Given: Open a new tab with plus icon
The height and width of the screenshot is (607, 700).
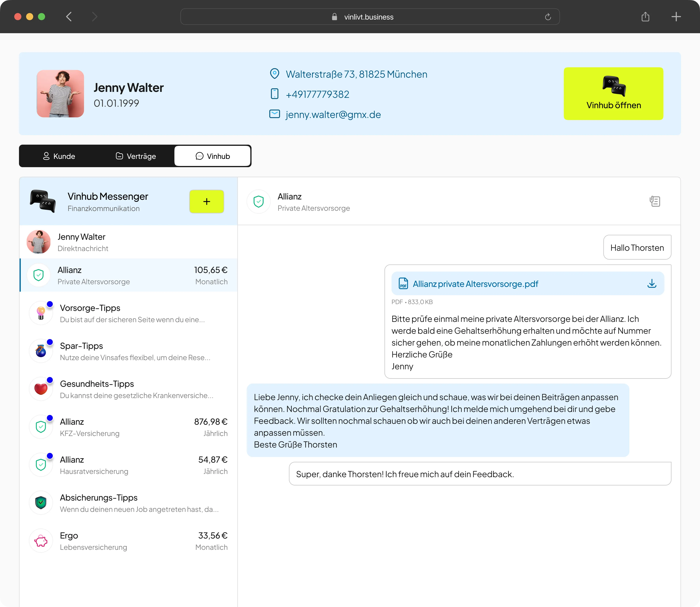Looking at the screenshot, I should 676,17.
